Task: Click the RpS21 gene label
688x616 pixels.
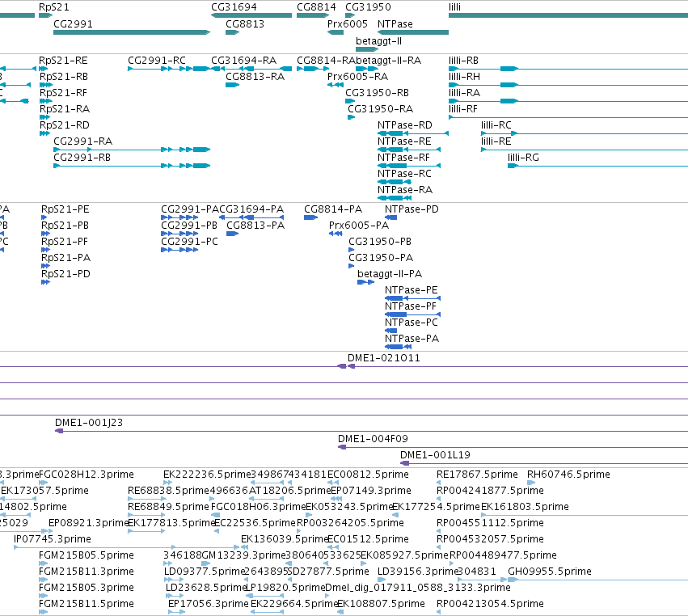Action: [x=53, y=7]
